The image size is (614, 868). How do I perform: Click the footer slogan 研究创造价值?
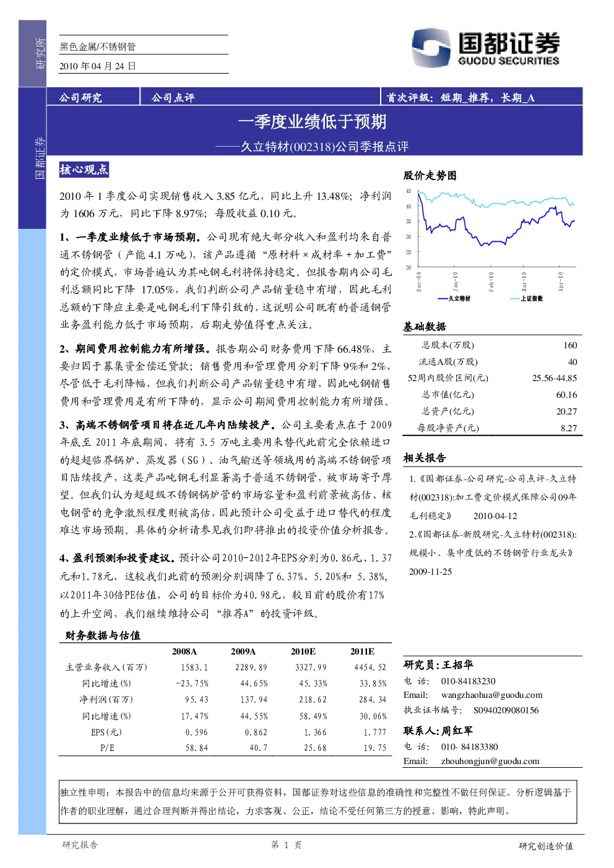tap(546, 846)
